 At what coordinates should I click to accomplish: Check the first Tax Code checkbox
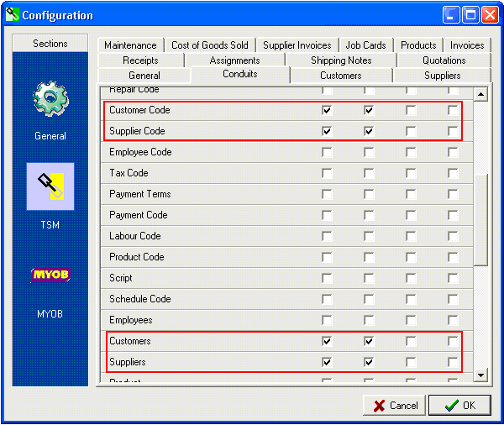click(327, 173)
